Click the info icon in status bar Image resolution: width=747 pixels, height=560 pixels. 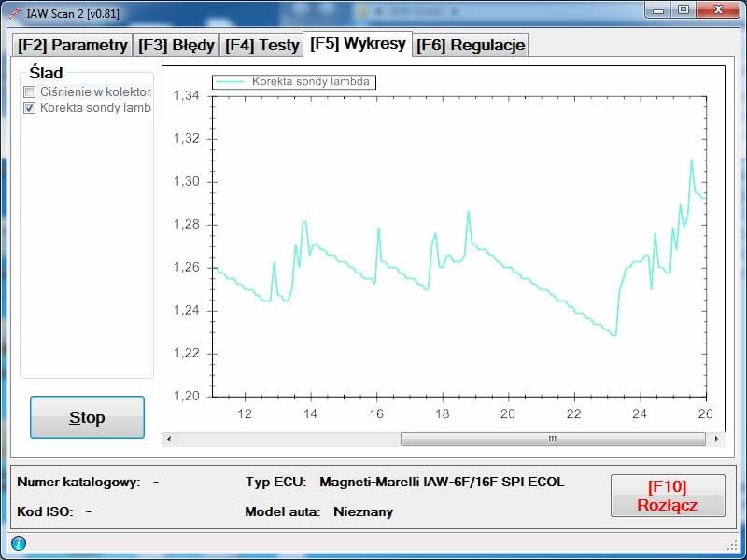(x=18, y=543)
